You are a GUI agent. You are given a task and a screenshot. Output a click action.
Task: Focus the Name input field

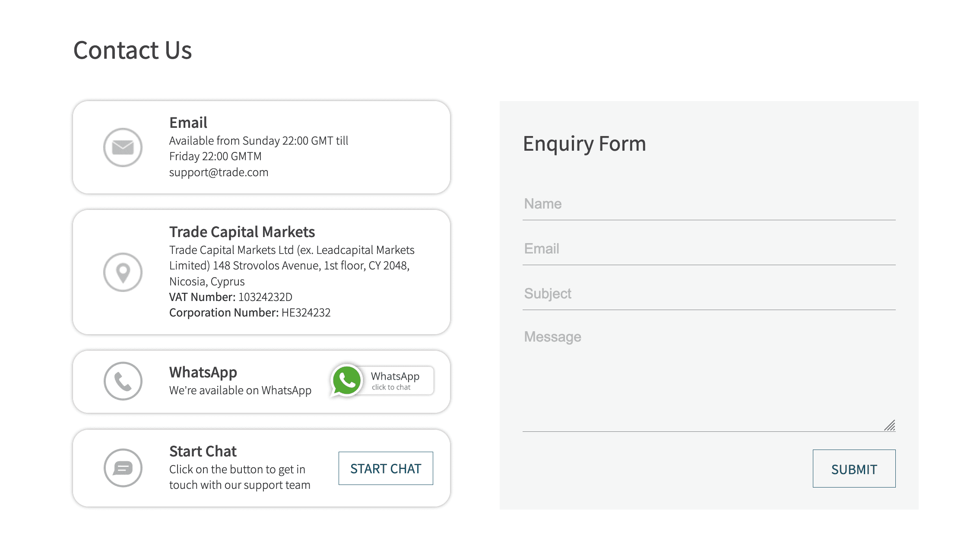(x=709, y=204)
